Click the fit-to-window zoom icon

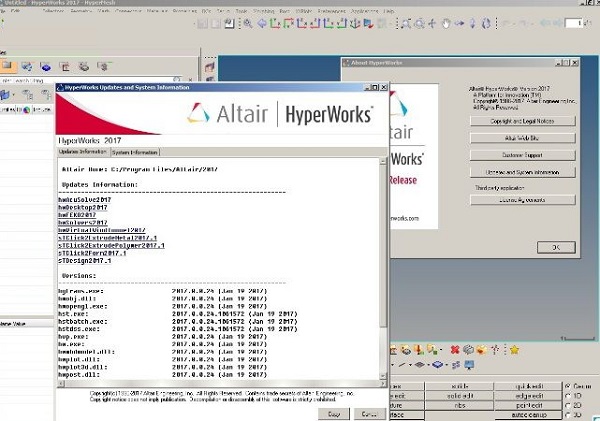click(x=406, y=24)
